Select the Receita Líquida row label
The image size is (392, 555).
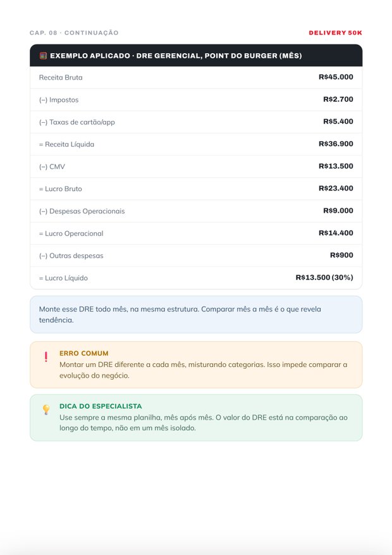pos(66,144)
